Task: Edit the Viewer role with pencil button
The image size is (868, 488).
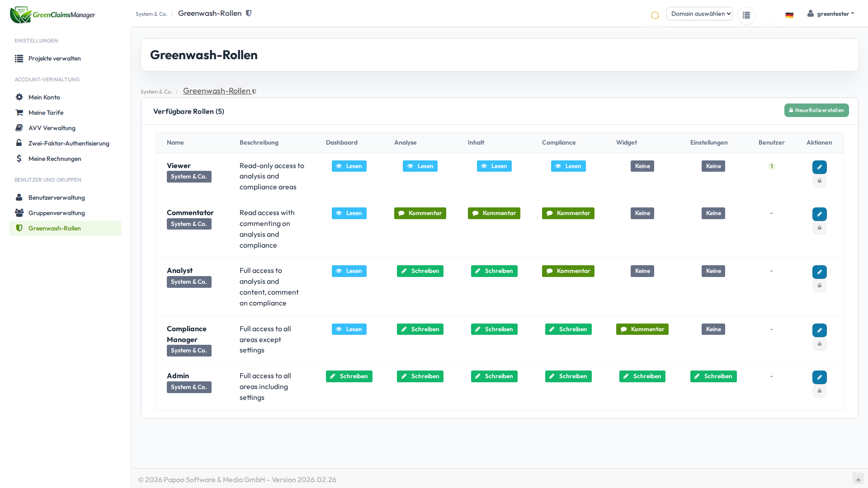Action: coord(819,167)
